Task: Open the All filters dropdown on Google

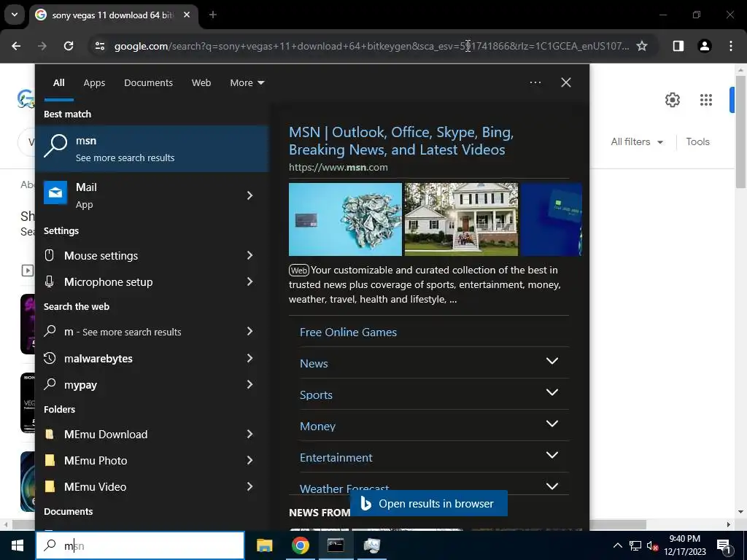Action: [x=637, y=142]
